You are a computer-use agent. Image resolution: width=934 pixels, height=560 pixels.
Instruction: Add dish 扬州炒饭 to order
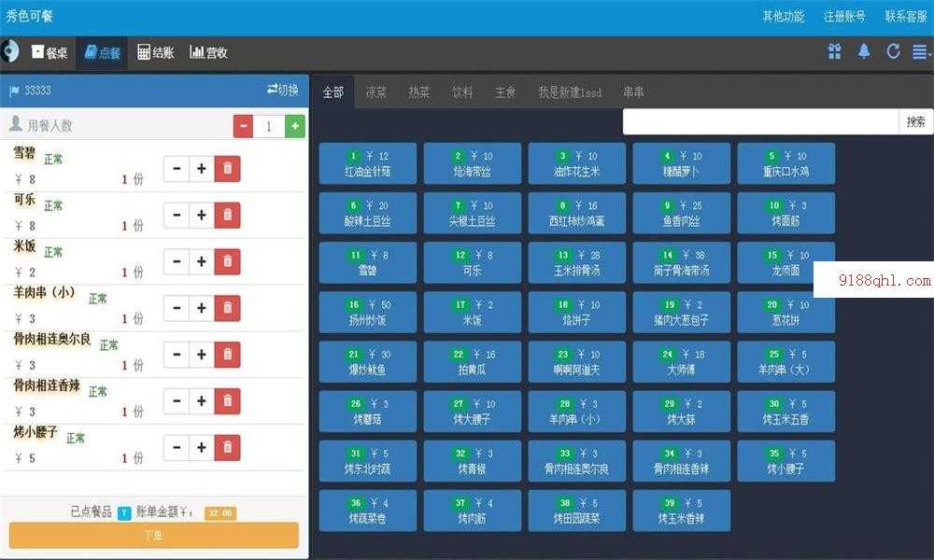click(367, 313)
